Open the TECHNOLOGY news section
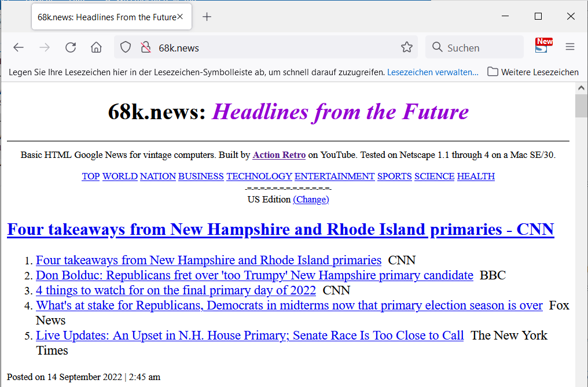The width and height of the screenshot is (588, 387). pos(259,176)
